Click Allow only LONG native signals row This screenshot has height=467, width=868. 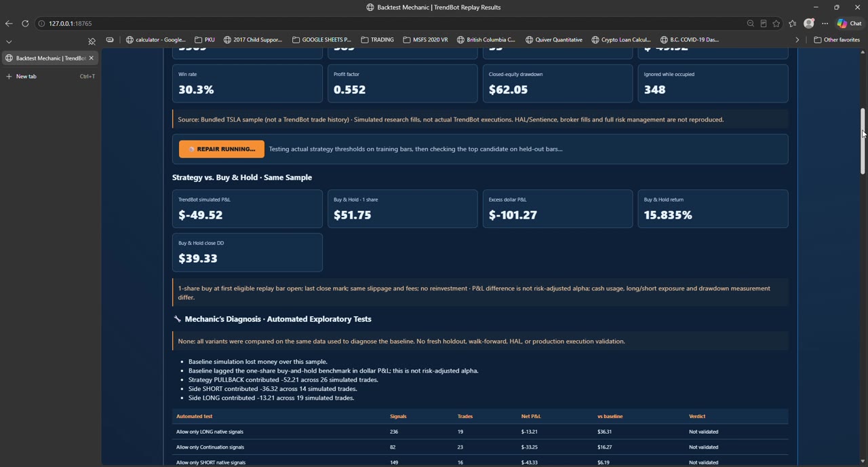click(x=480, y=432)
